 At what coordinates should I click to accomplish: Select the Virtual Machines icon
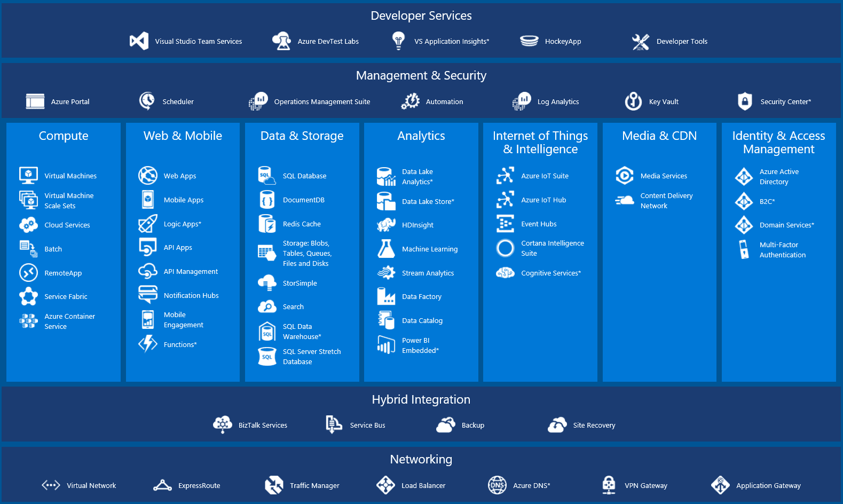click(29, 175)
